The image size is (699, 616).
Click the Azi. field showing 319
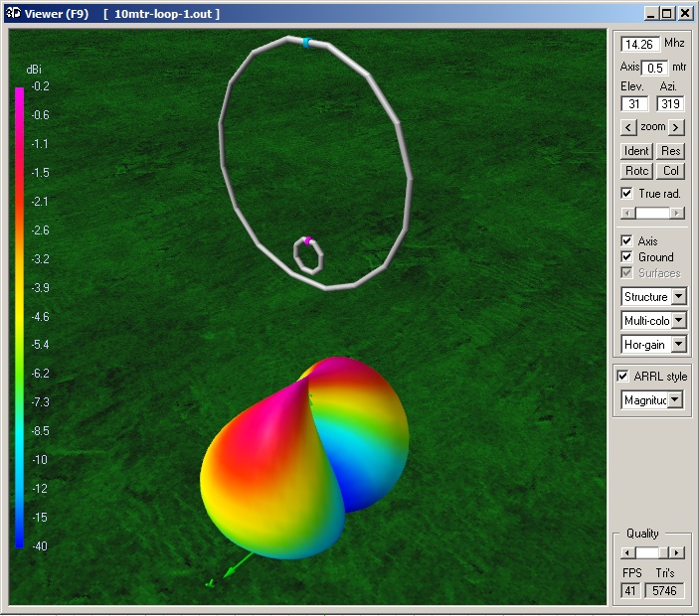[670, 104]
